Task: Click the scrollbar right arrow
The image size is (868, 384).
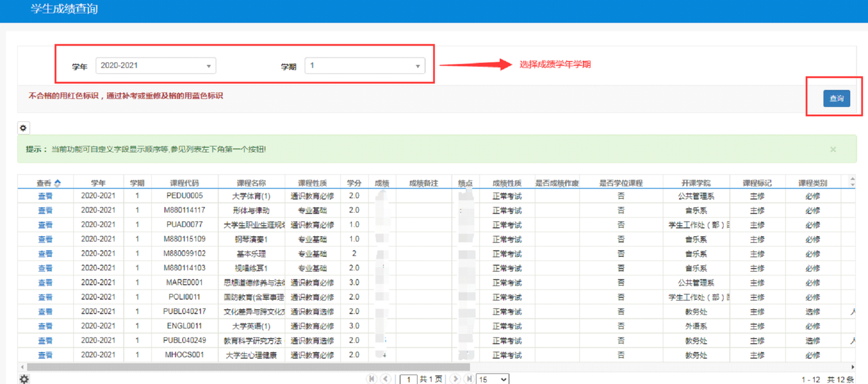Action: click(x=852, y=367)
